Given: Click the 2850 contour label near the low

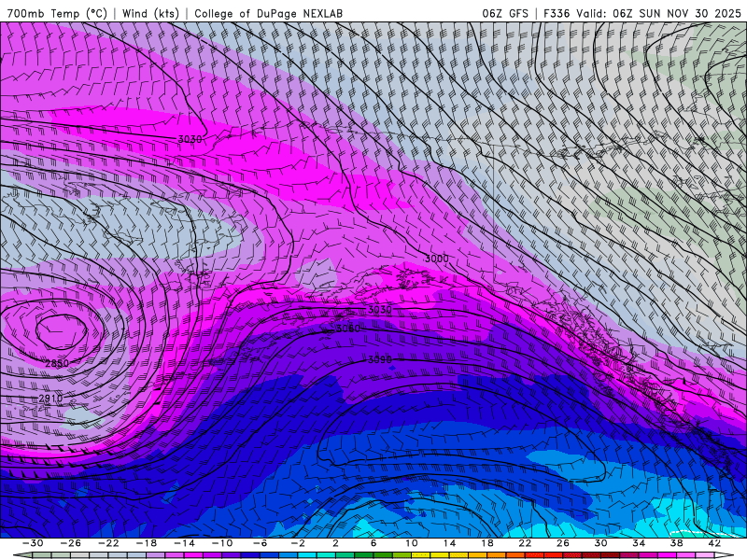Looking at the screenshot, I should (57, 364).
